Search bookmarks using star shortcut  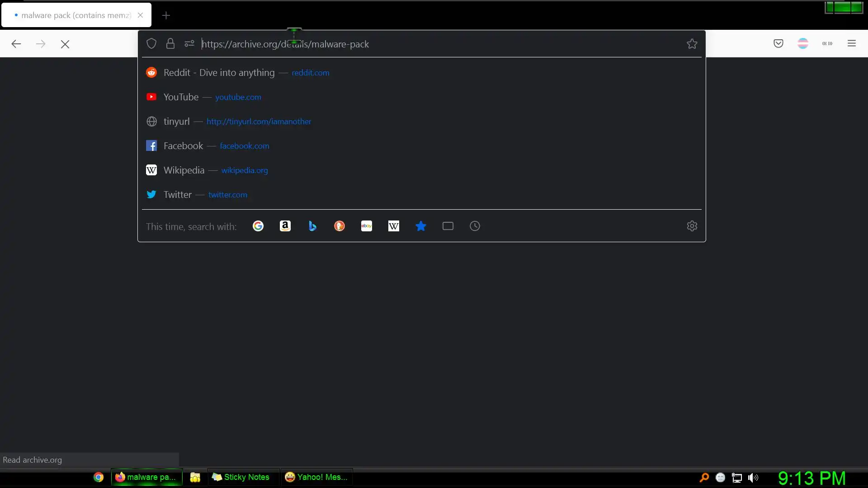click(x=421, y=226)
